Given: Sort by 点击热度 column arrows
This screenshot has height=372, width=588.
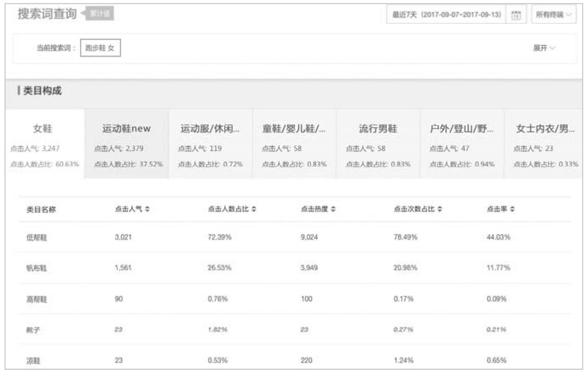Looking at the screenshot, I should (x=333, y=209).
